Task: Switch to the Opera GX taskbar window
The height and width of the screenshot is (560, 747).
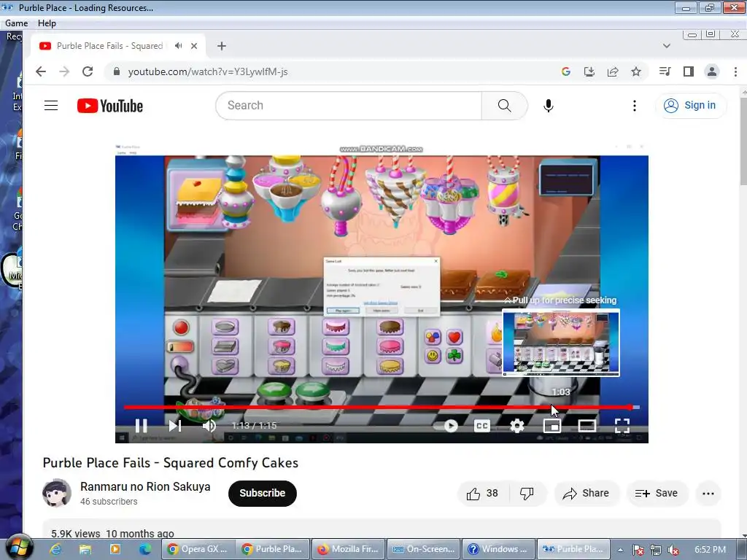Action: [198, 549]
